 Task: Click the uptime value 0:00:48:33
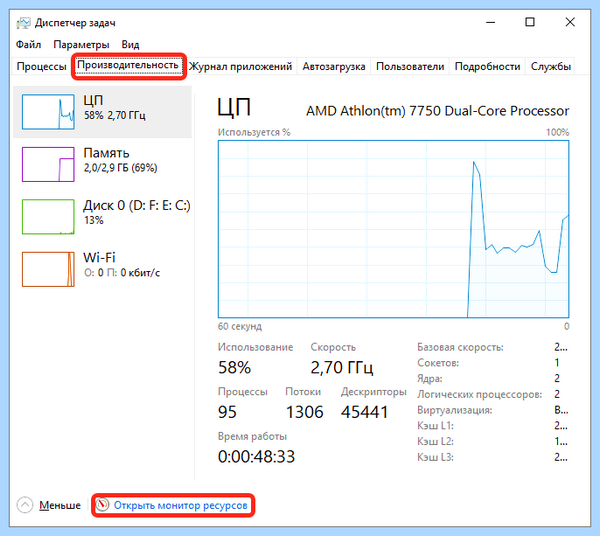tap(256, 456)
